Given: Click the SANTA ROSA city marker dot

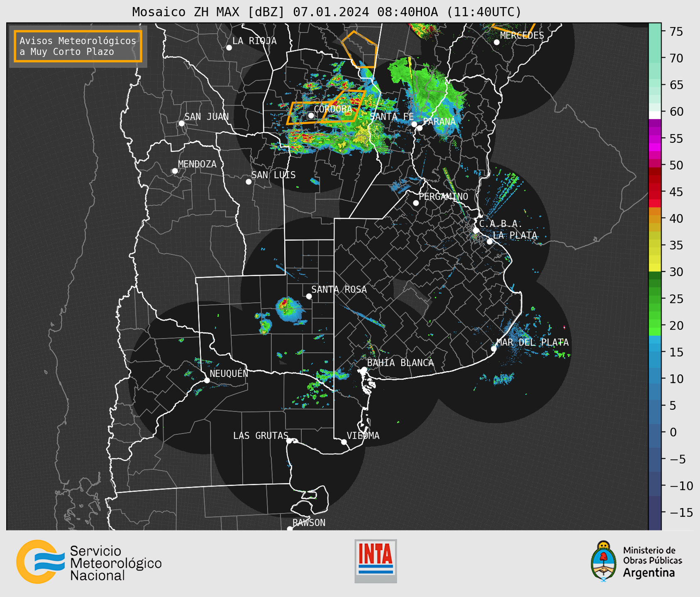Looking at the screenshot, I should pos(309,296).
